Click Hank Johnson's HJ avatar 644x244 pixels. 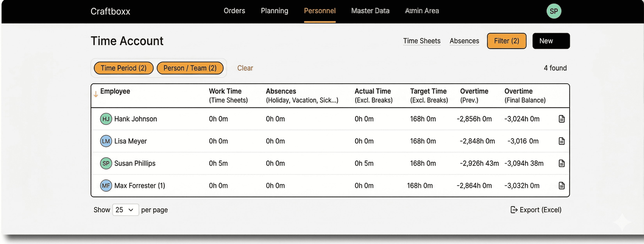point(106,119)
